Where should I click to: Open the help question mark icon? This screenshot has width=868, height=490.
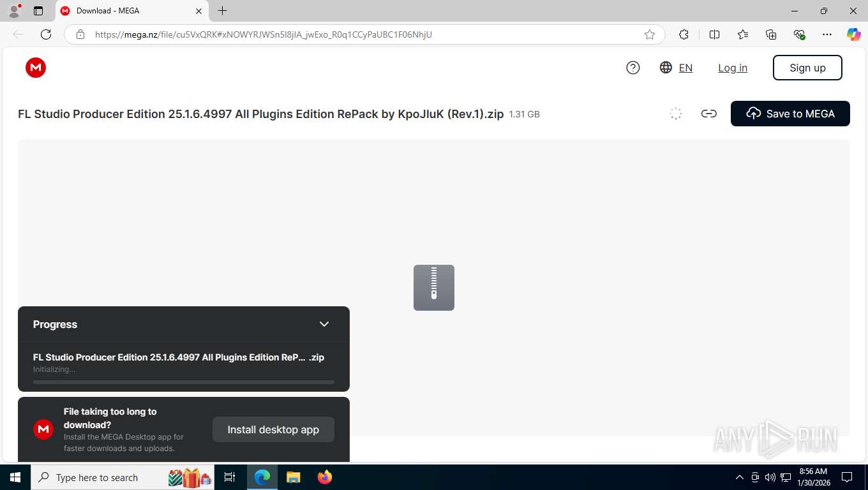(633, 68)
